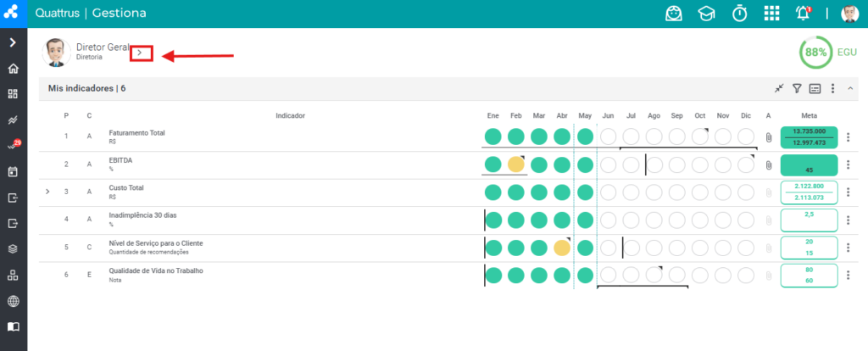Open Nível de Serviço meta box 20/15
Viewport: 868px width, 351px height.
[x=809, y=248]
